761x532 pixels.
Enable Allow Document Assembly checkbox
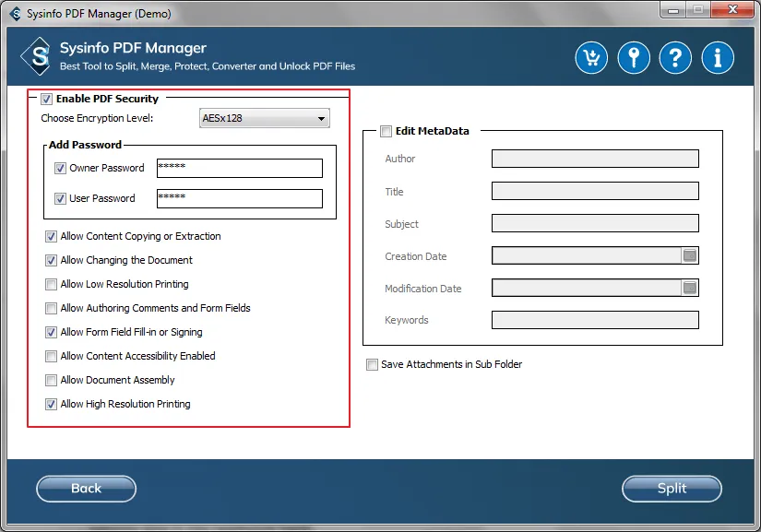coord(51,380)
